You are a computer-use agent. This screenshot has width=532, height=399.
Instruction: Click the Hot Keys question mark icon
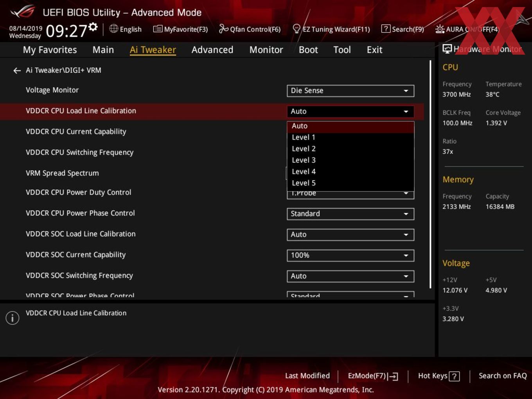pyautogui.click(x=454, y=376)
